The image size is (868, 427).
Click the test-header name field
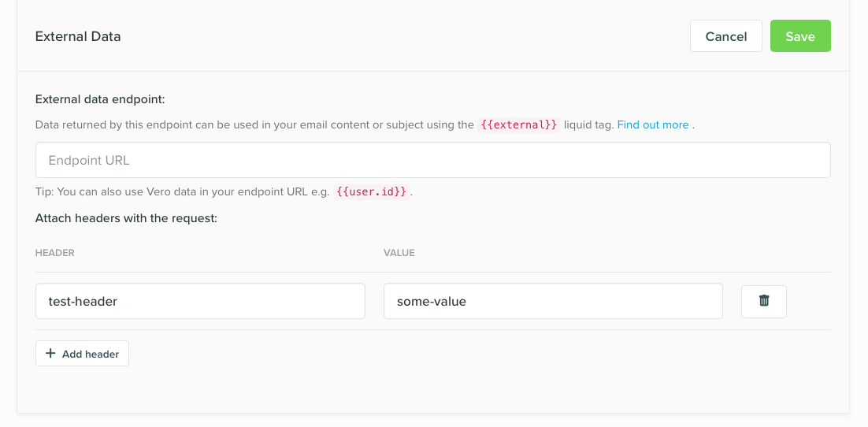coord(200,301)
